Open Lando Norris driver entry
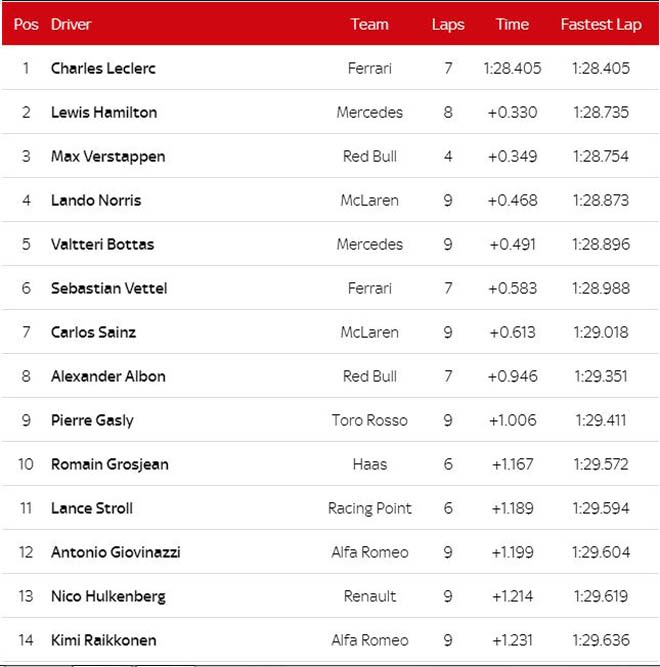The image size is (660, 667). [x=96, y=201]
